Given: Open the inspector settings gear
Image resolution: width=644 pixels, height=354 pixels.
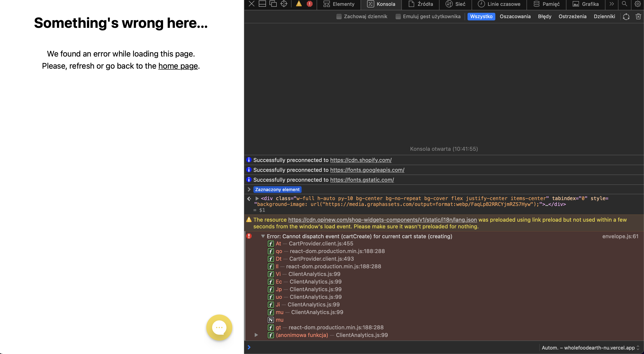Looking at the screenshot, I should pos(637,4).
